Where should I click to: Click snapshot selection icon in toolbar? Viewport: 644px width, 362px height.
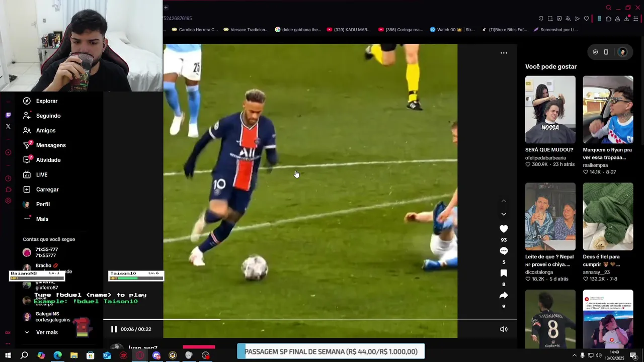pyautogui.click(x=550, y=19)
